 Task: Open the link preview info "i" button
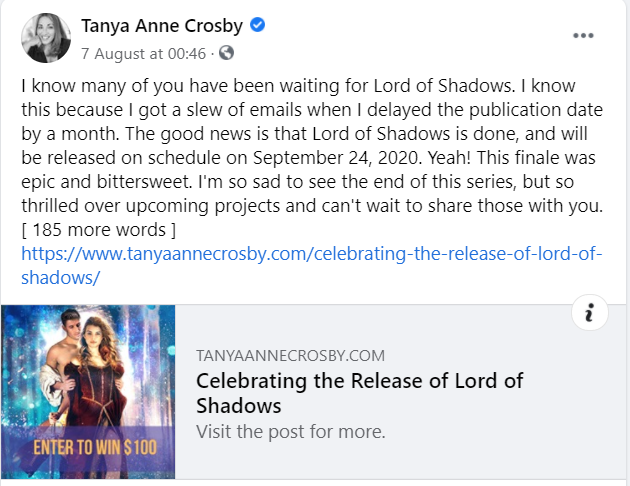pos(589,312)
